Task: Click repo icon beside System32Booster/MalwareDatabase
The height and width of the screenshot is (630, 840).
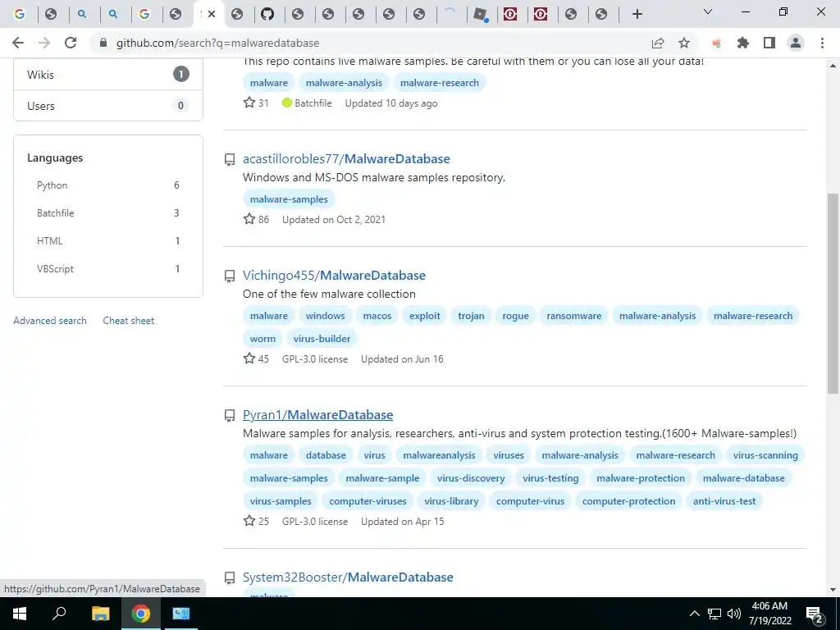Action: pos(230,578)
